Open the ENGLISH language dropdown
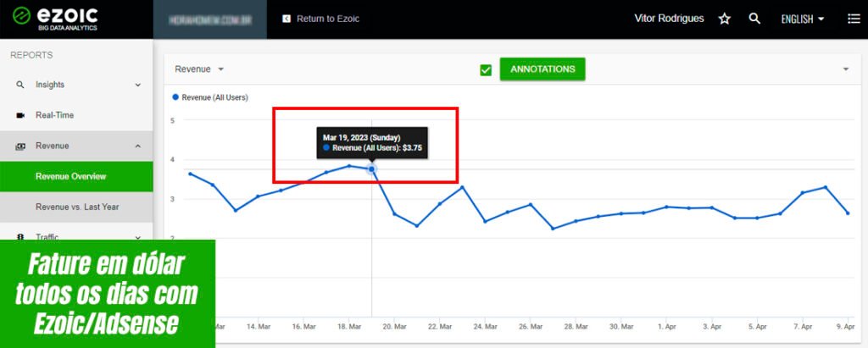Image resolution: width=868 pixels, height=348 pixels. pyautogui.click(x=802, y=19)
